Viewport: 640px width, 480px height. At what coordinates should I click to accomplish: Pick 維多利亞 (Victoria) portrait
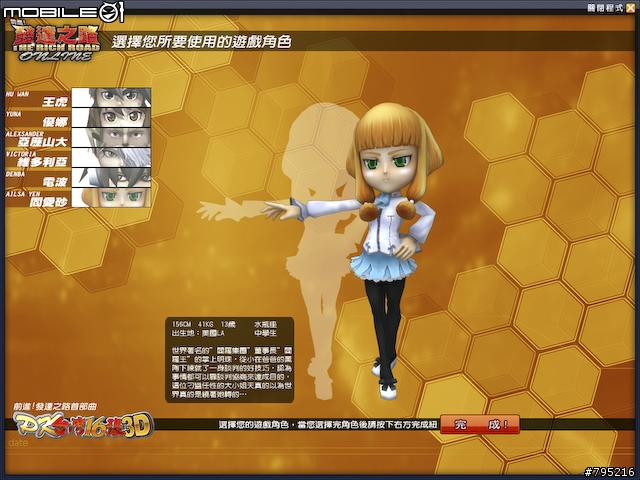(111, 158)
